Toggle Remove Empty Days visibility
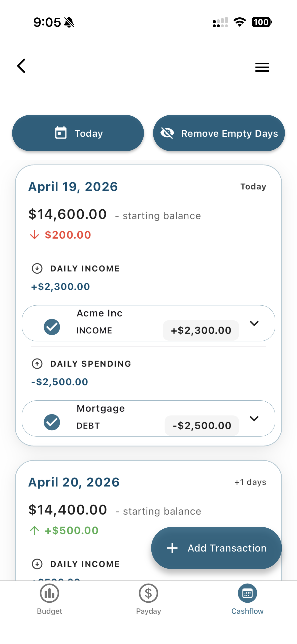This screenshot has height=644, width=297. coord(219,133)
